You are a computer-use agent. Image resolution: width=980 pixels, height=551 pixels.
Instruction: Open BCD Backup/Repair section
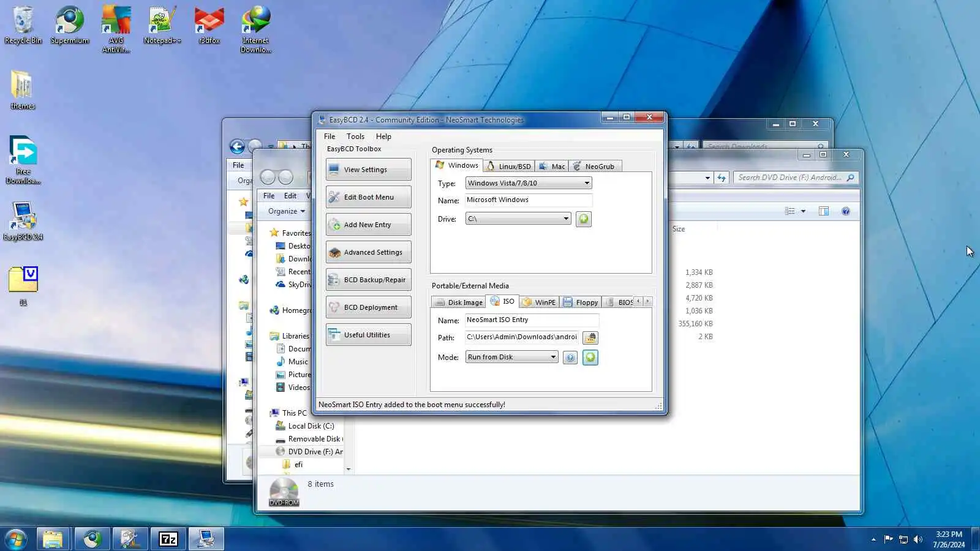(368, 280)
